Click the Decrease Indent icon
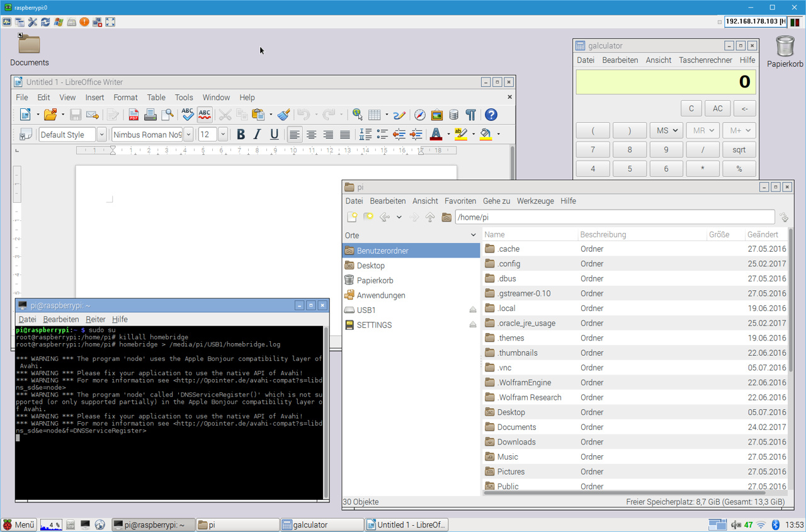The height and width of the screenshot is (532, 806). (399, 134)
